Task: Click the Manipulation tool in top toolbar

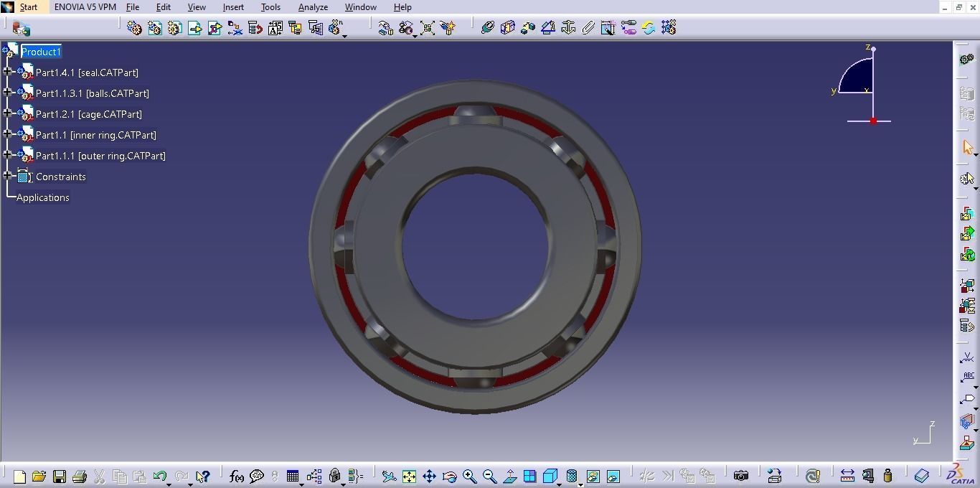Action: coord(385,28)
